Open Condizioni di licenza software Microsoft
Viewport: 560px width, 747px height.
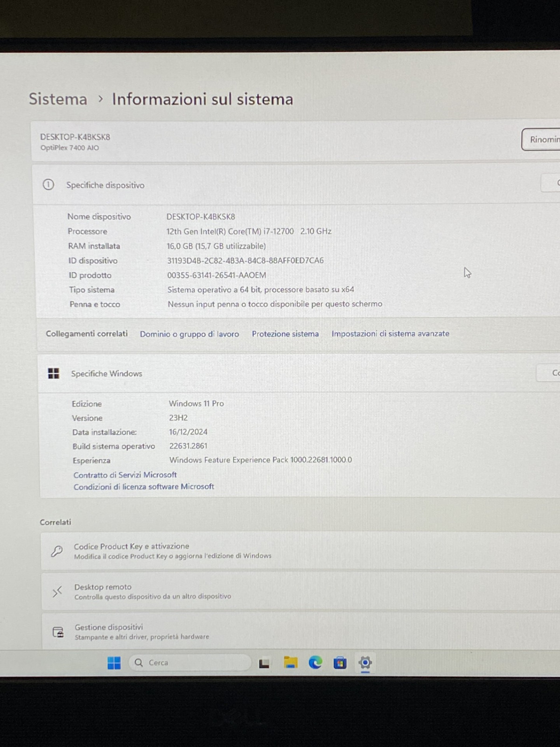pos(144,486)
